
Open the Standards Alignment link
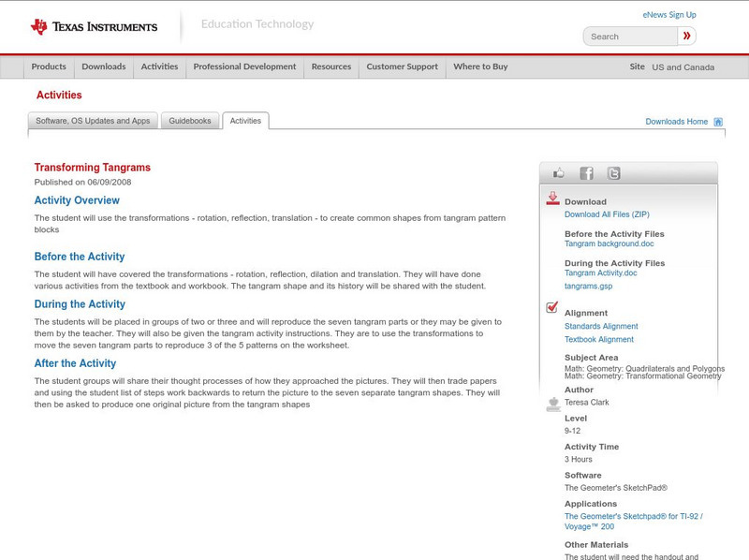point(601,326)
